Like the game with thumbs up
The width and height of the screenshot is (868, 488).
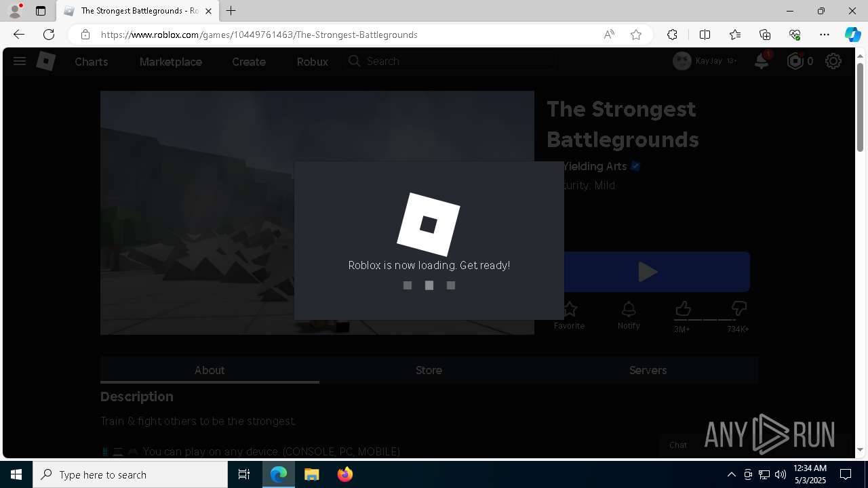pyautogui.click(x=683, y=310)
